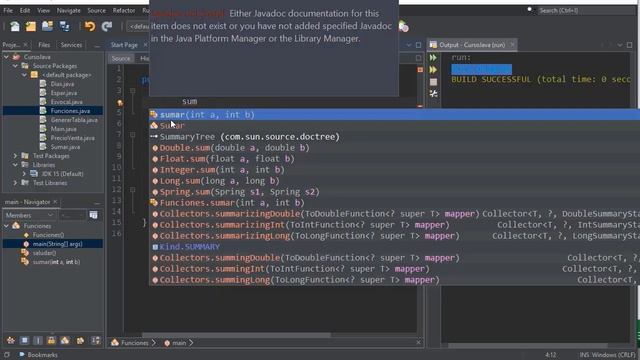Toggle Show Static Members filter in Navigator

click(38, 340)
